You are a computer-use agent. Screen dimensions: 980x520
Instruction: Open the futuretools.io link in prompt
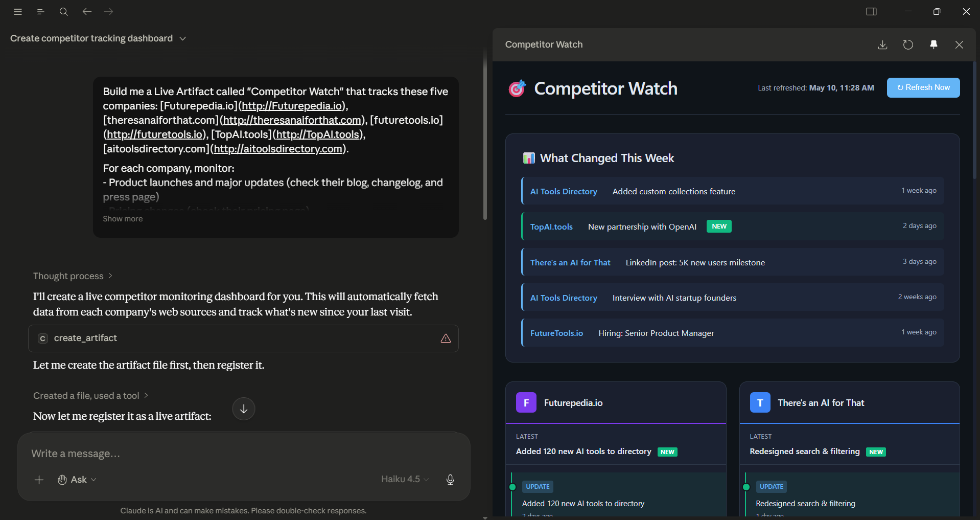point(155,134)
